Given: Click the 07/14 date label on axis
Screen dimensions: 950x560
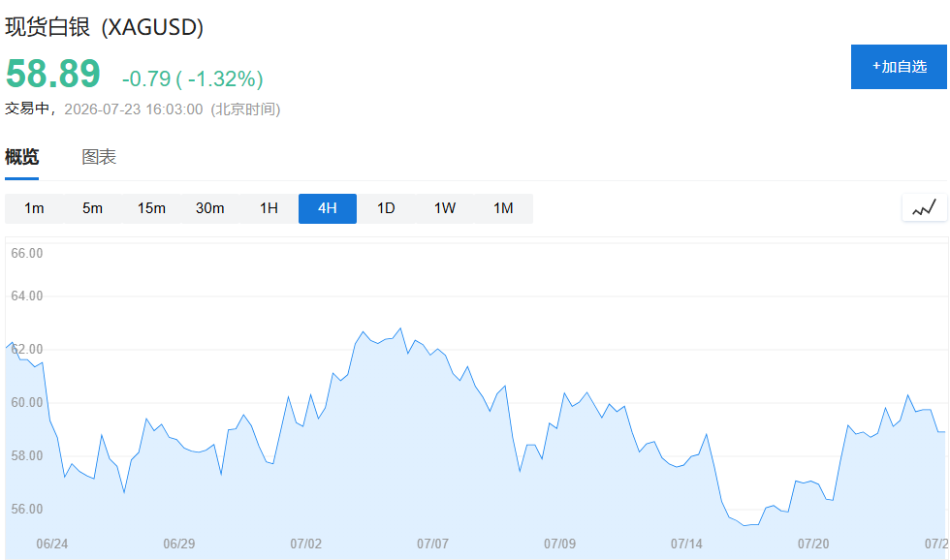Looking at the screenshot, I should pos(686,544).
